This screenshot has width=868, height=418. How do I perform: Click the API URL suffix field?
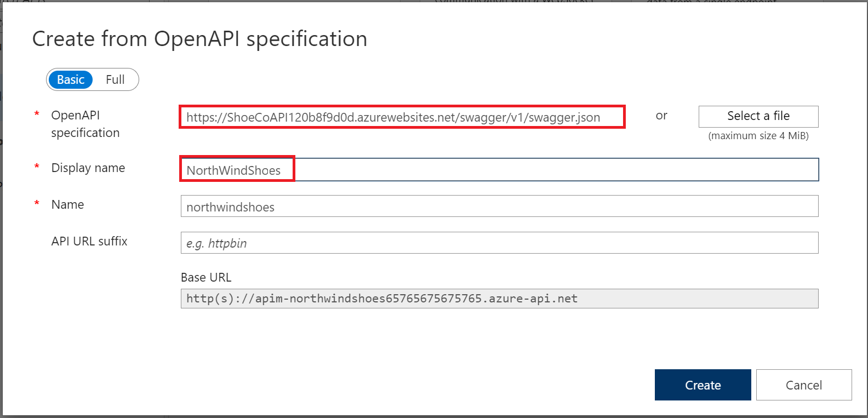499,243
